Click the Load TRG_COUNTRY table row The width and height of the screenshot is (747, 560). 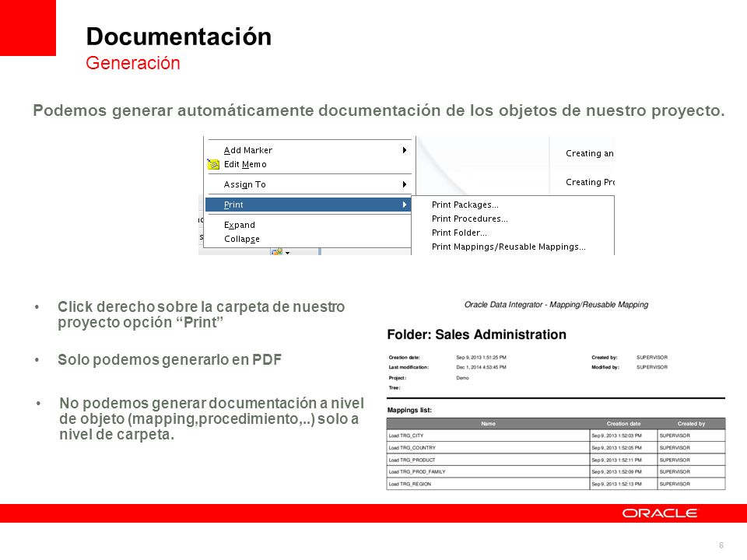(556, 448)
